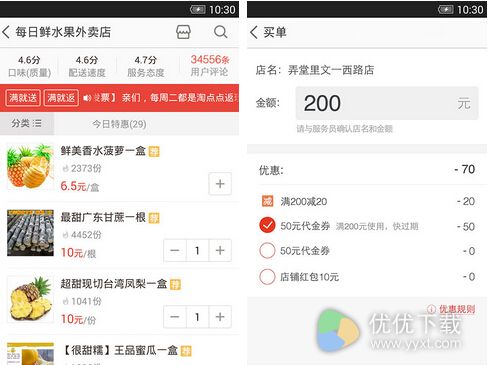Open the 分类 category list

click(x=27, y=124)
